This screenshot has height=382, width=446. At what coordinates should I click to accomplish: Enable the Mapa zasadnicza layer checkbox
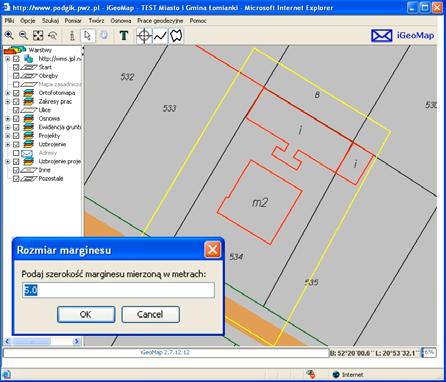click(x=16, y=84)
